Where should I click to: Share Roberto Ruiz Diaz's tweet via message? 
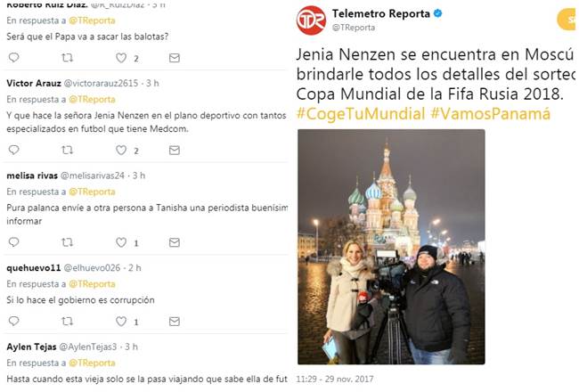coord(175,58)
